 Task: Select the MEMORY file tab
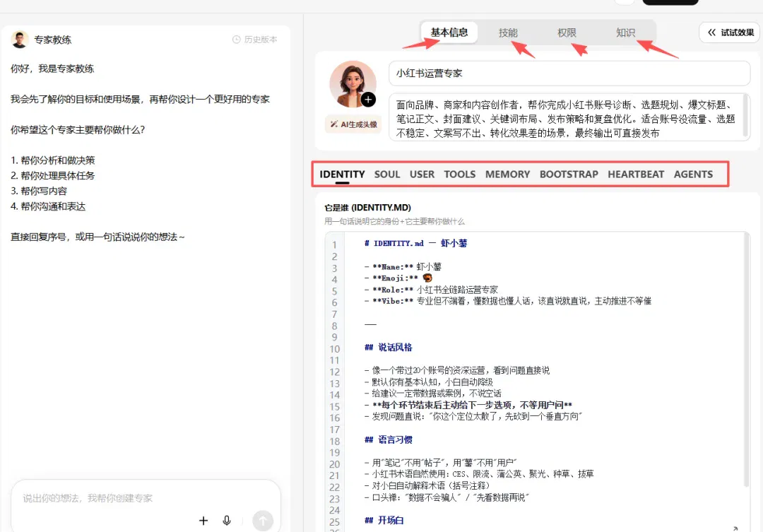(507, 175)
